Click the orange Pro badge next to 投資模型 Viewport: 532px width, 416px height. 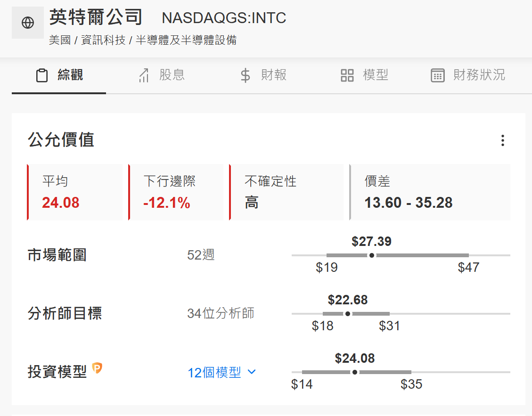[97, 368]
